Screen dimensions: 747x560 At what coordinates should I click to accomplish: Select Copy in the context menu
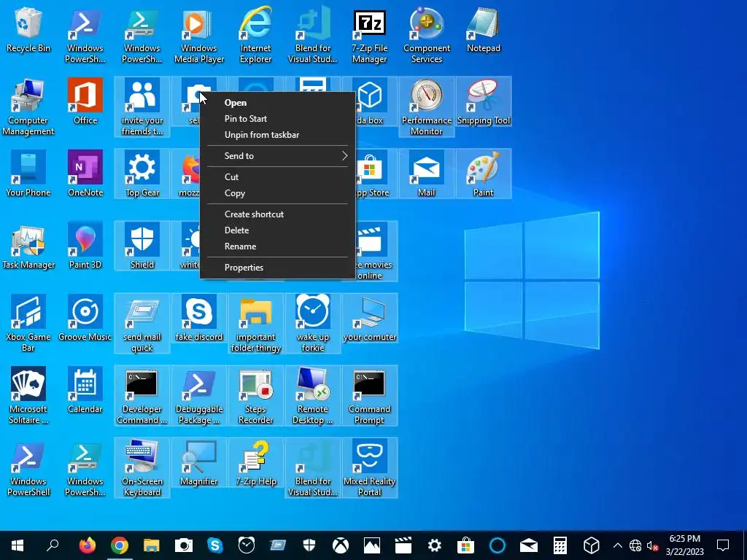(x=278, y=192)
